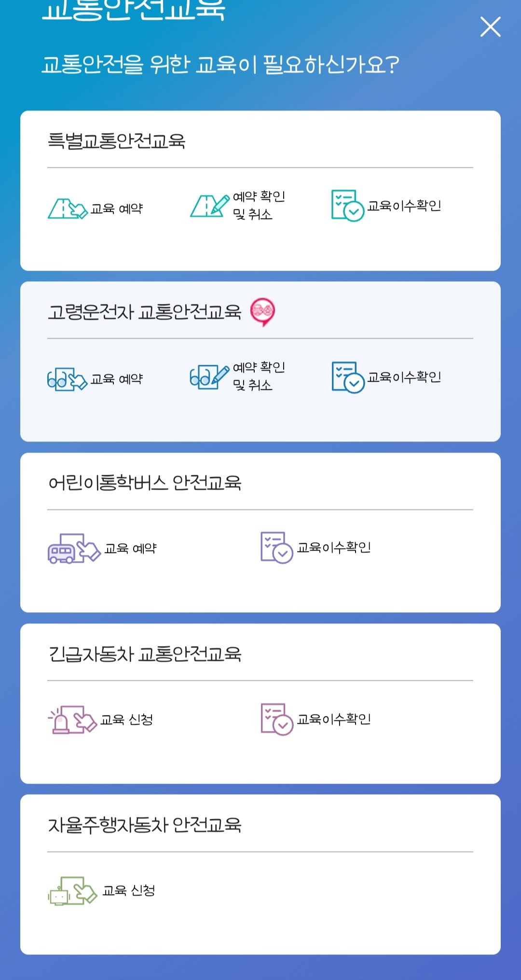This screenshot has width=521, height=980.
Task: Click the 긴급자동차 교육이수확인 checklist icon
Action: [x=276, y=719]
